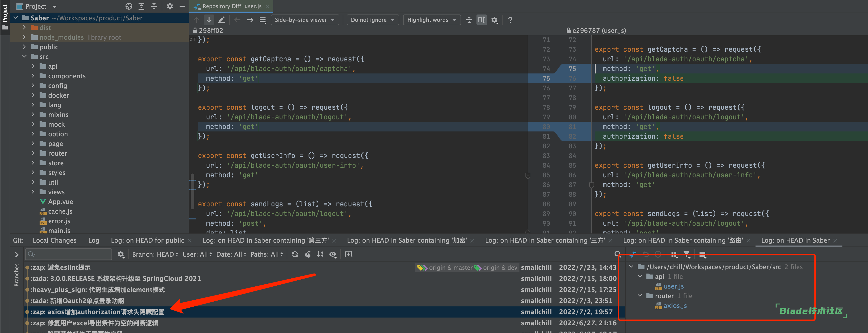Compare next file with right arrow

click(x=250, y=20)
